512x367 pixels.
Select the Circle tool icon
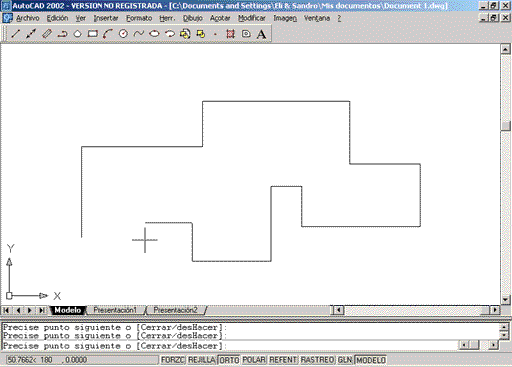(x=123, y=34)
